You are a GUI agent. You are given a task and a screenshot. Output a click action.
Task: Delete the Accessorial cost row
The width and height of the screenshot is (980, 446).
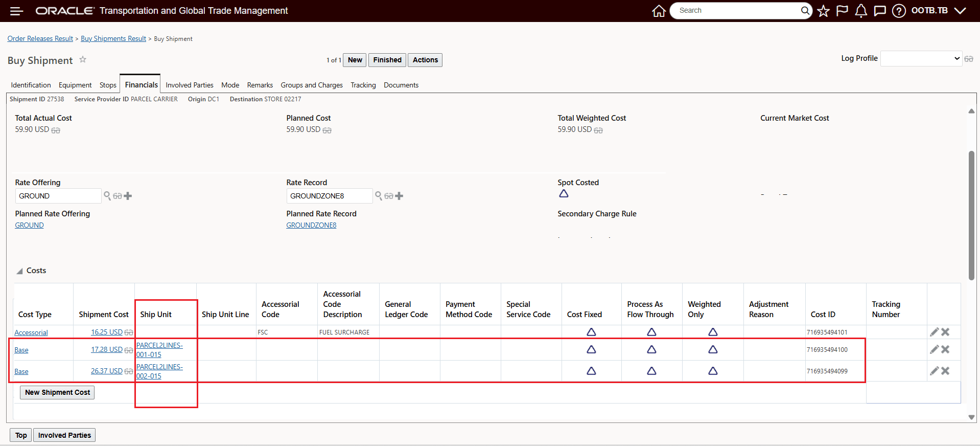click(945, 332)
